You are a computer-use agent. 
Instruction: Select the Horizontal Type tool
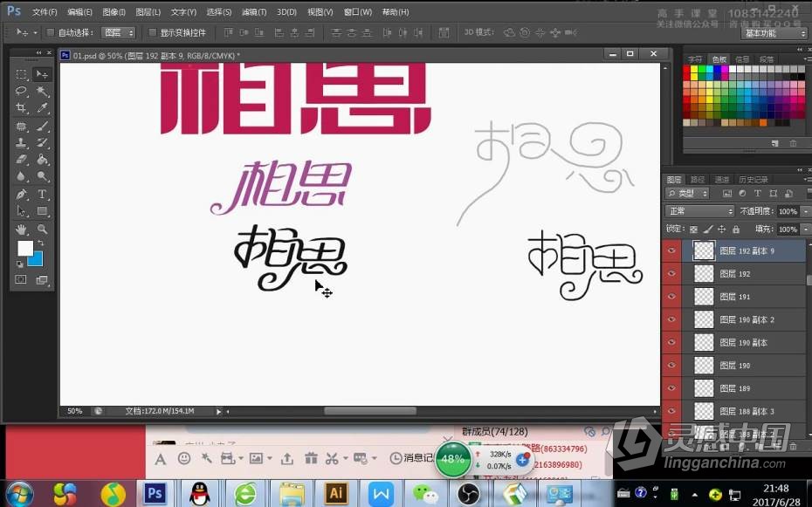point(42,194)
